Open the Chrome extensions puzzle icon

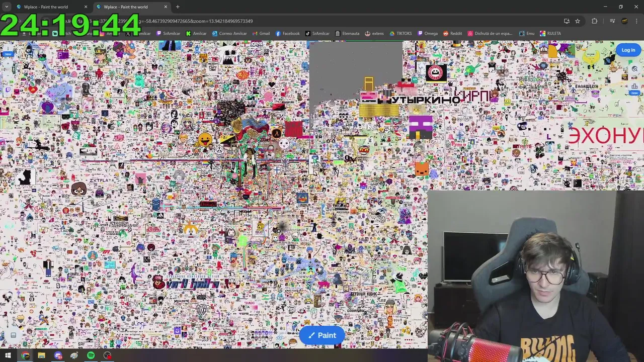tap(595, 21)
